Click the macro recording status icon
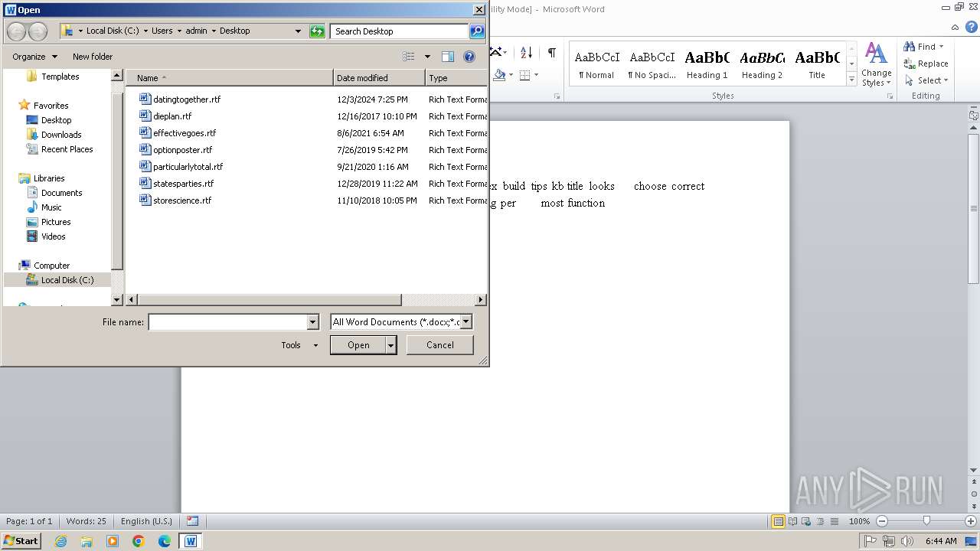This screenshot has height=551, width=980. pos(192,521)
